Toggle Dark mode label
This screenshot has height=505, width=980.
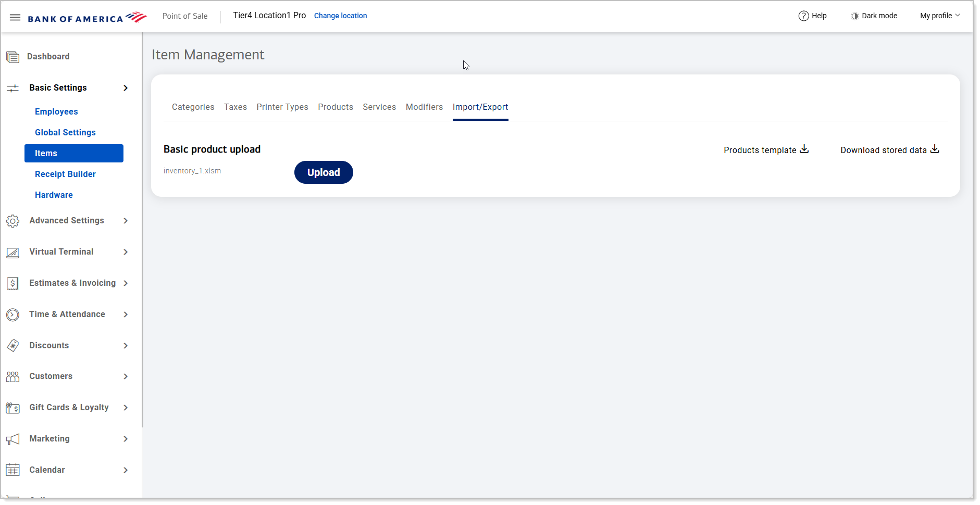879,16
